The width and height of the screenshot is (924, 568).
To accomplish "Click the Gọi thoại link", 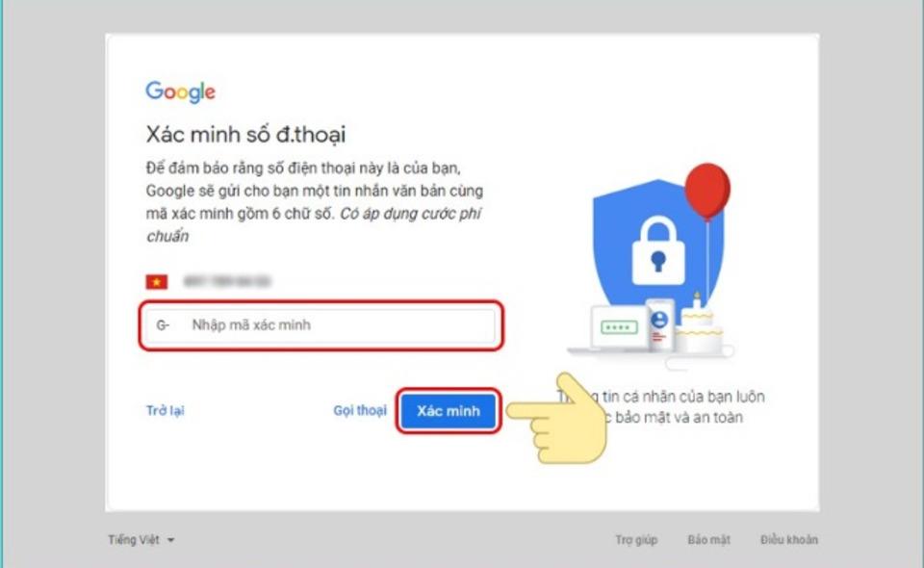I will point(360,411).
